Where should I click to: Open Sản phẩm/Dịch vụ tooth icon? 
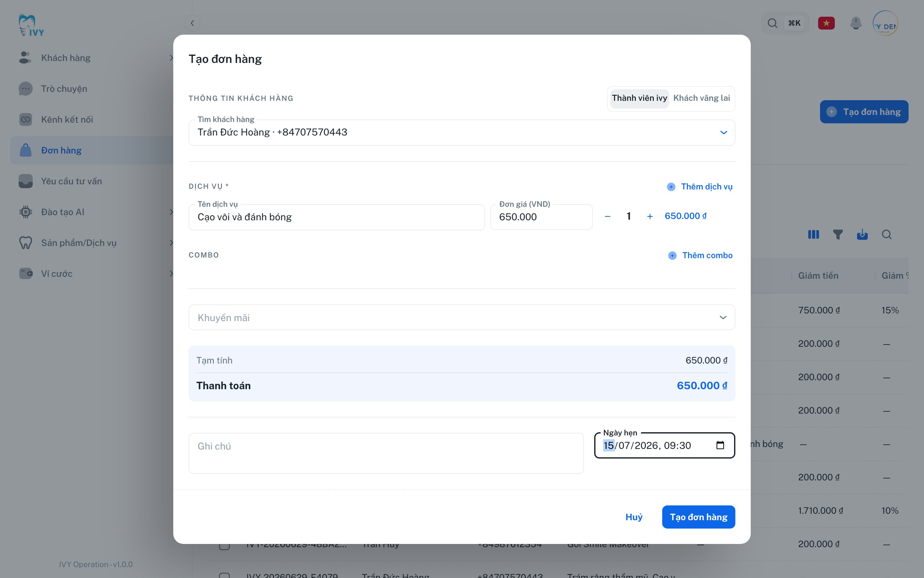[x=25, y=243]
